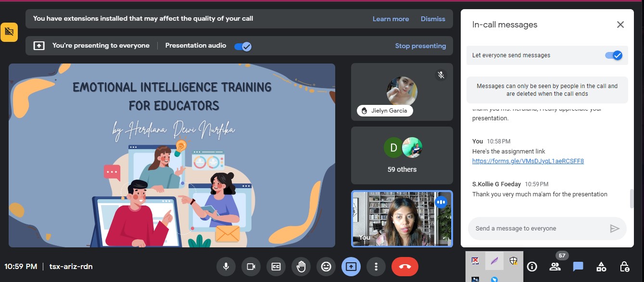Turn off Let everyone send messages

(x=613, y=55)
